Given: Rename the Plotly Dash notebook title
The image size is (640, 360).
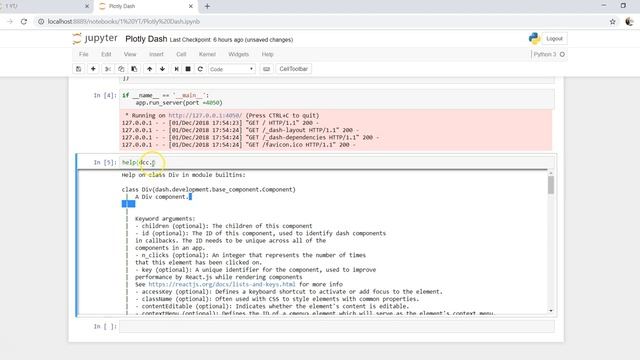Looking at the screenshot, I should point(146,39).
